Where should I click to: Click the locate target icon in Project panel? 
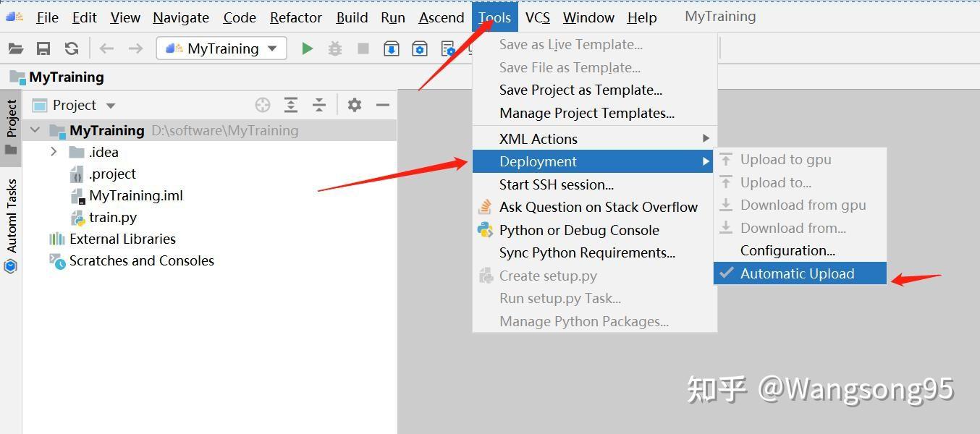pyautogui.click(x=263, y=105)
